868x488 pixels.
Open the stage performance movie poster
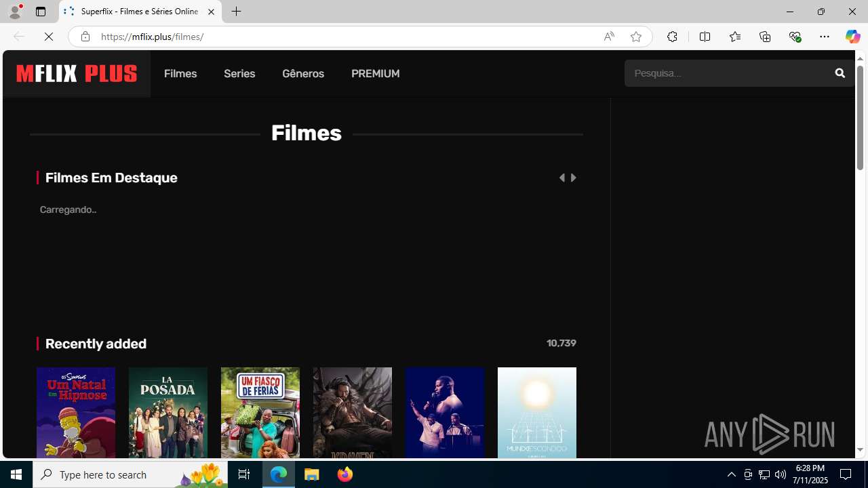[445, 413]
